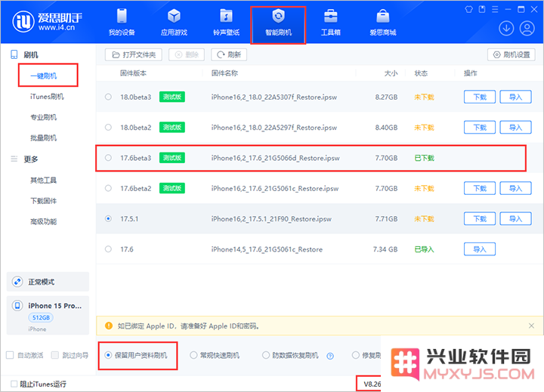Open the user account profile icon
Screen dimensions: 544x392
[x=527, y=29]
